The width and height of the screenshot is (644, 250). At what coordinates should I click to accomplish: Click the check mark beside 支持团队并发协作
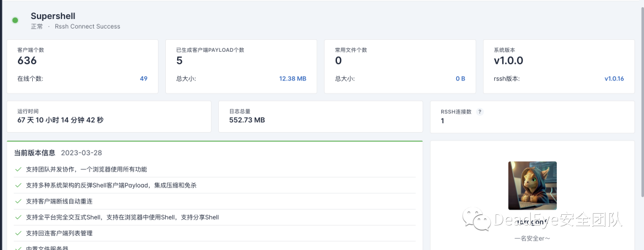18,169
